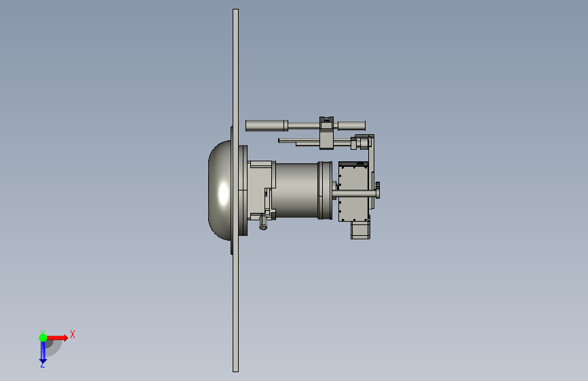Screen dimensions: 588x381
Task: Select the long horizontal cylinder rod at top
Action: [305, 125]
